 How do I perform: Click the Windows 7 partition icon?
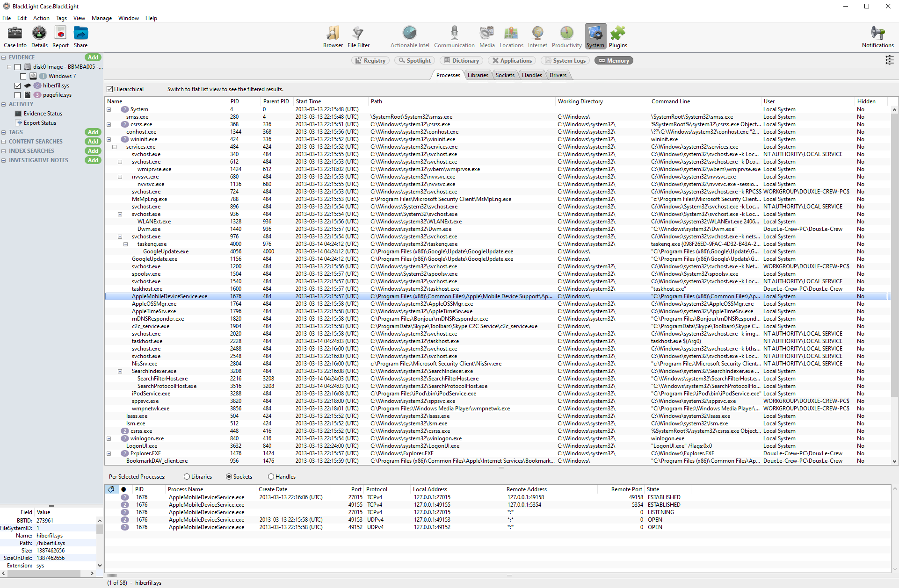pos(33,76)
